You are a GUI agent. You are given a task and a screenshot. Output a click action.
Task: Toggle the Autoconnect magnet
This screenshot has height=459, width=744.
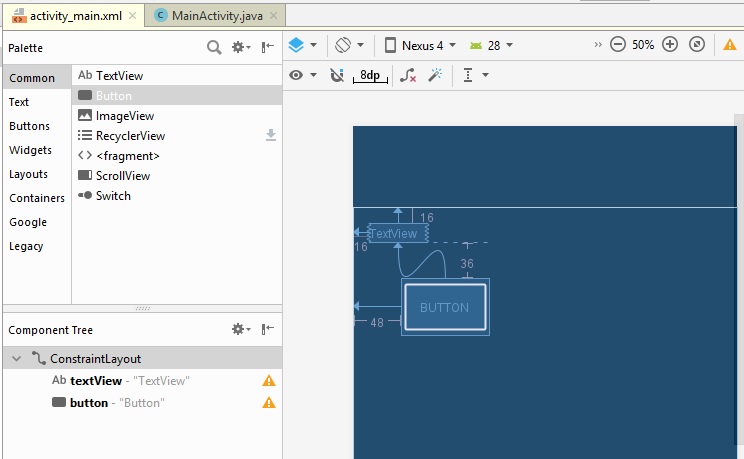click(x=336, y=75)
